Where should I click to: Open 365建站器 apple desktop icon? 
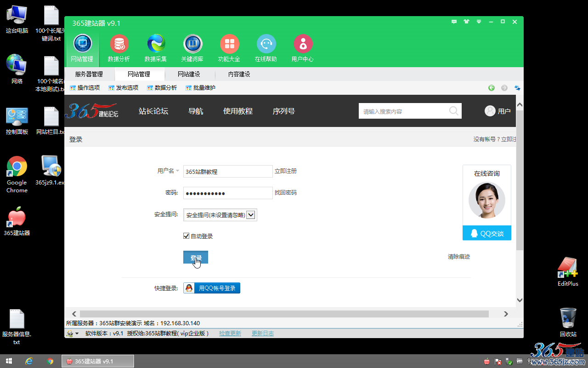point(17,221)
